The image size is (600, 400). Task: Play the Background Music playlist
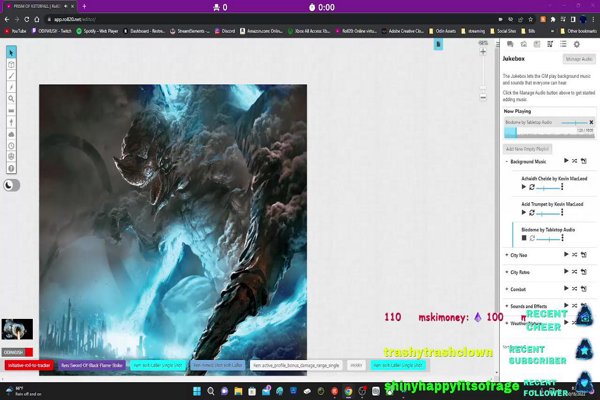click(566, 161)
